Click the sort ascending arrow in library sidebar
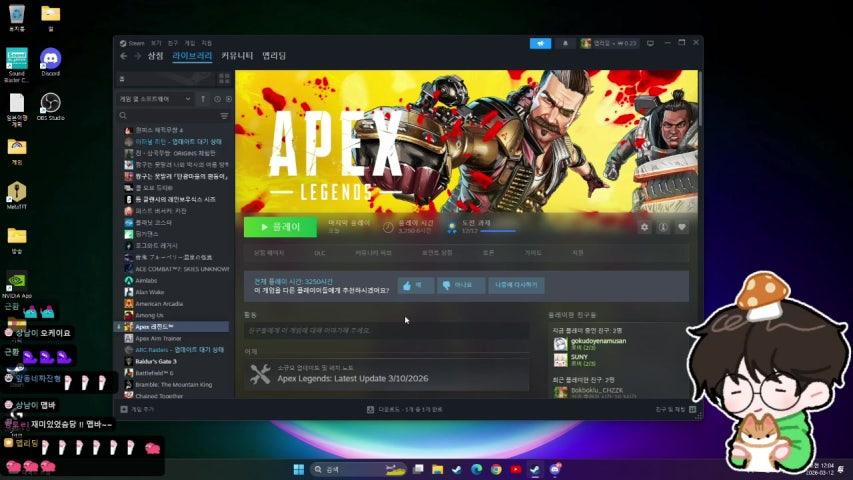 click(x=203, y=99)
